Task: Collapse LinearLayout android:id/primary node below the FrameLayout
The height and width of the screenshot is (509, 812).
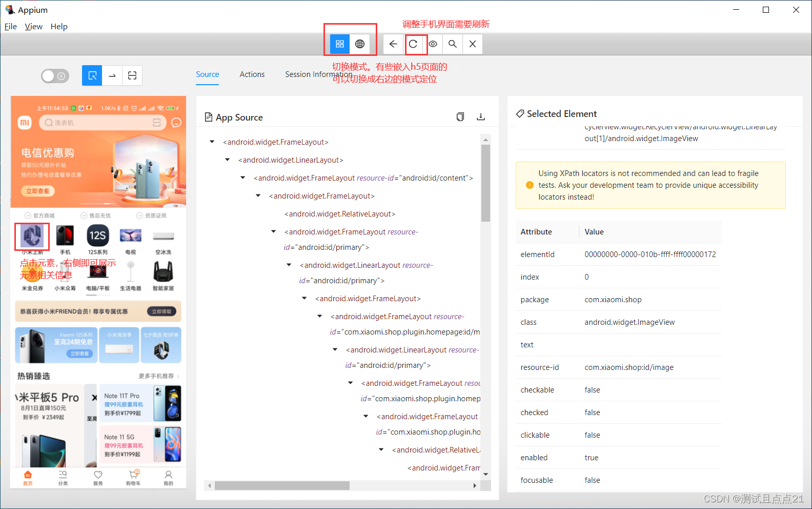Action: (289, 265)
